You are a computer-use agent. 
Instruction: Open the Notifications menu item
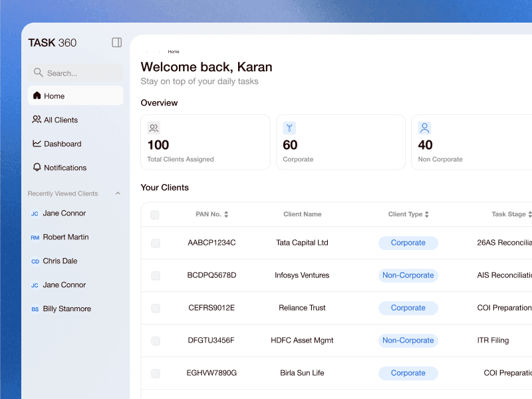(75, 168)
